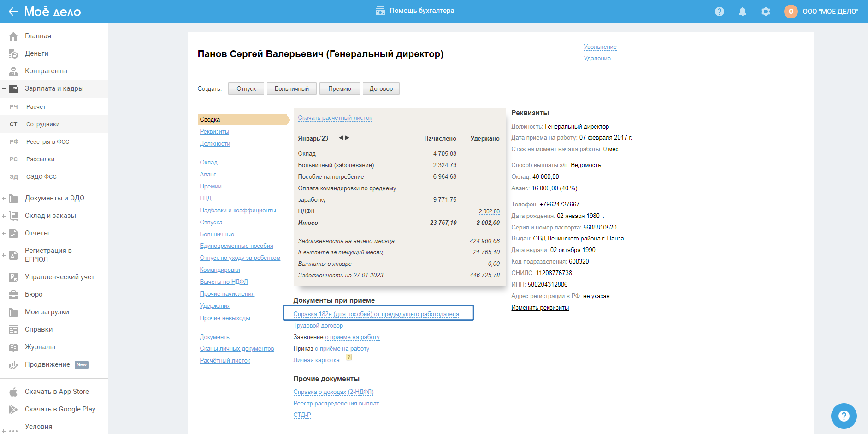This screenshot has height=434, width=868.
Task: Go to next month in payslip
Action: pyautogui.click(x=347, y=138)
